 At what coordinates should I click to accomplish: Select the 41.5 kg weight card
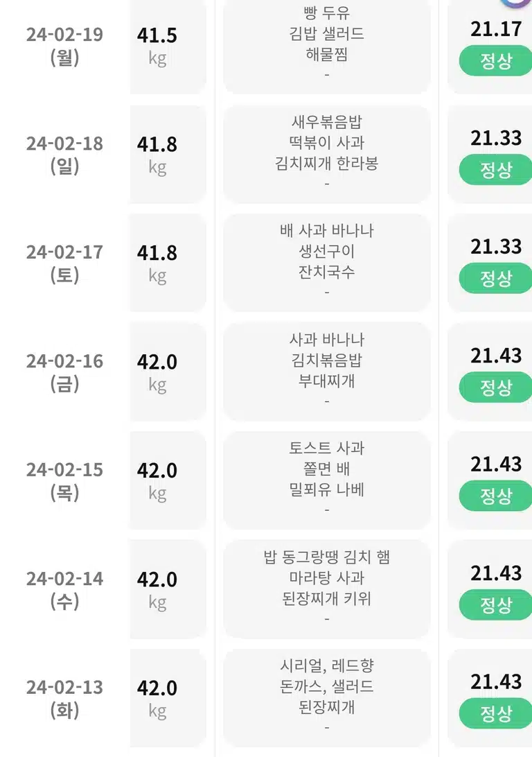coord(168,47)
